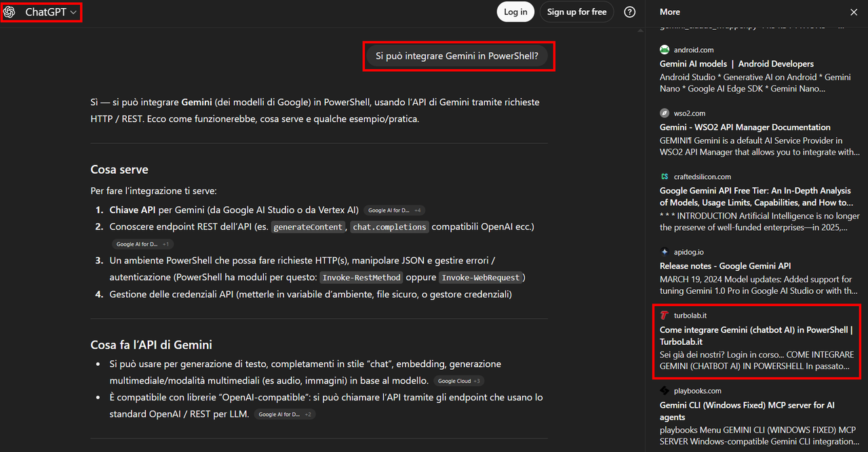This screenshot has width=868, height=452.
Task: Click Google AI for D... +2 citation chip
Action: (x=285, y=415)
